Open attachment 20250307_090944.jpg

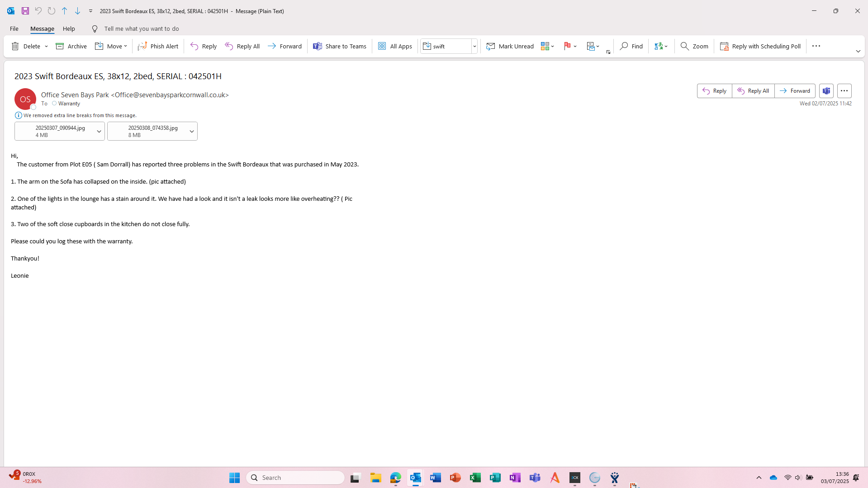click(54, 131)
